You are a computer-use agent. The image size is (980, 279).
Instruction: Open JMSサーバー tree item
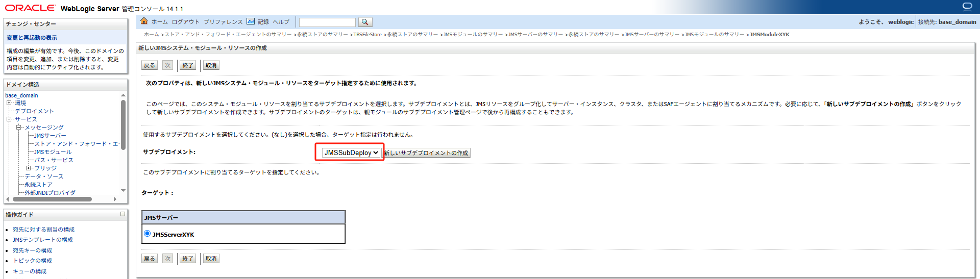pyautogui.click(x=50, y=136)
